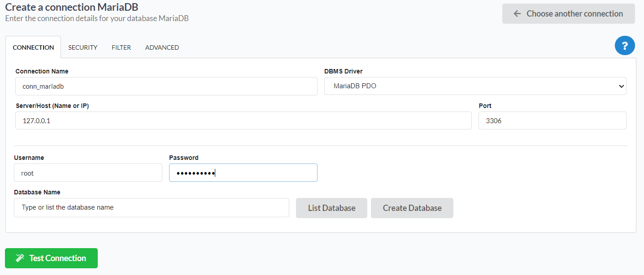The image size is (644, 275).
Task: Switch to the ADVANCED tab
Action: point(162,47)
